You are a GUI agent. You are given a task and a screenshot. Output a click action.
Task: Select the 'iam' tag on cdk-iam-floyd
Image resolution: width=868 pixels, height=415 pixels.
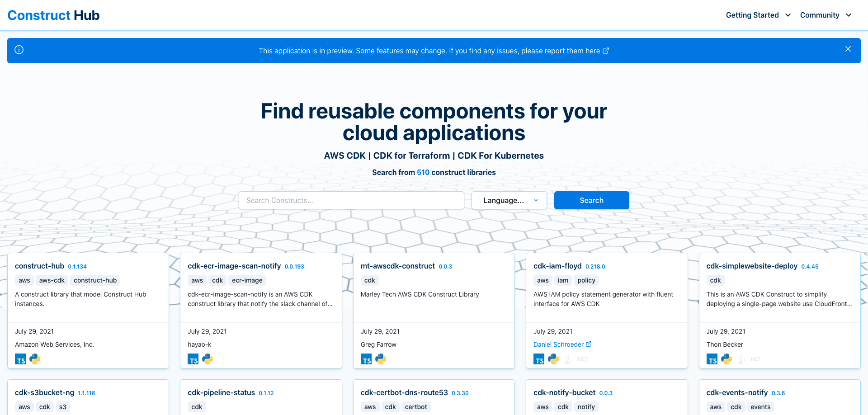[x=563, y=280]
